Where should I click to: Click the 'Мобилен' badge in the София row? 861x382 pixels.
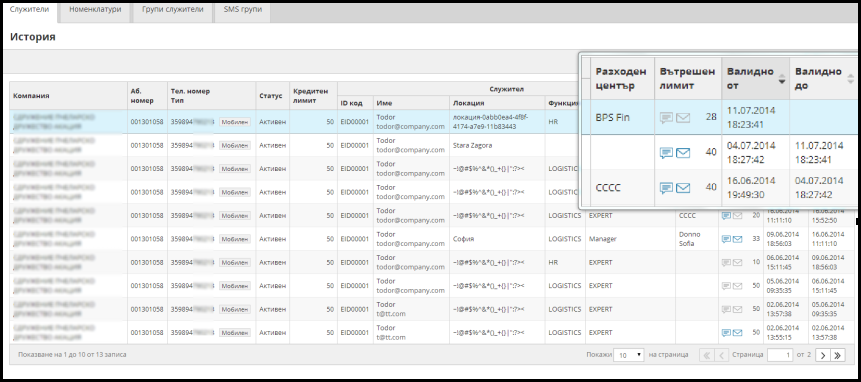(234, 239)
